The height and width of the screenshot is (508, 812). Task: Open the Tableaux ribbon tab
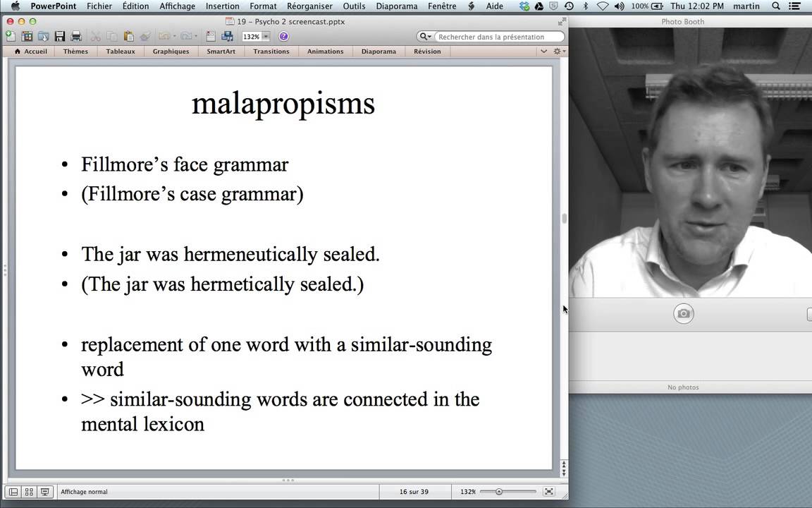(120, 52)
